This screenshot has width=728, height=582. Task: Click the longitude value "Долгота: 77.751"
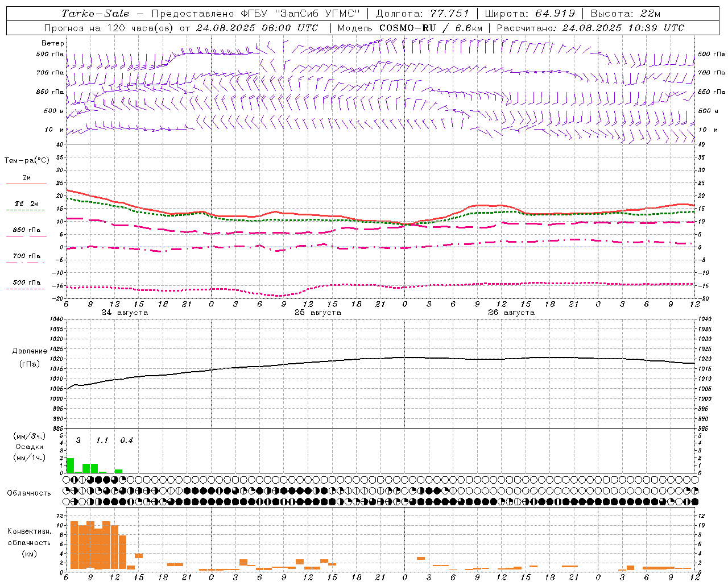click(x=423, y=14)
